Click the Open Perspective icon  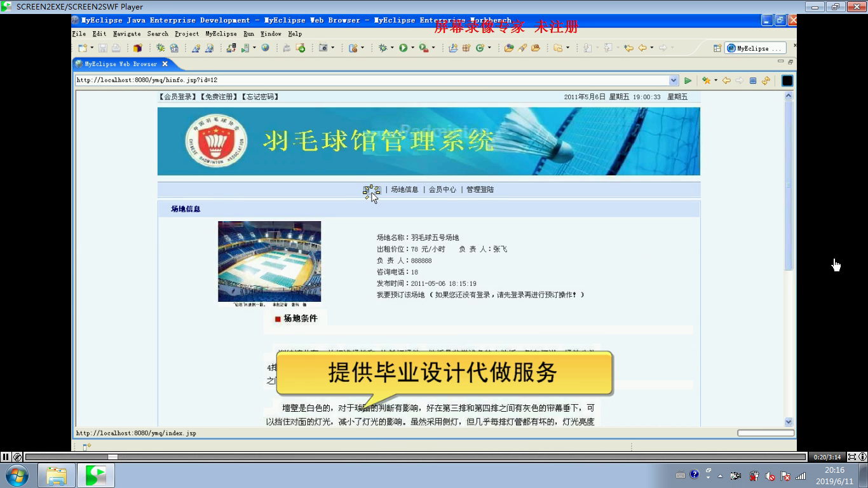[x=717, y=48]
